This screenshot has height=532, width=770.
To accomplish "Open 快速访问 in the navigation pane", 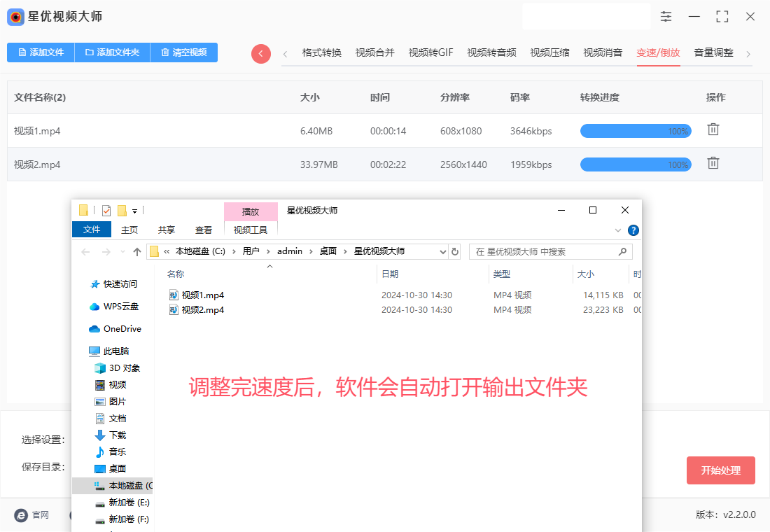I will (114, 284).
